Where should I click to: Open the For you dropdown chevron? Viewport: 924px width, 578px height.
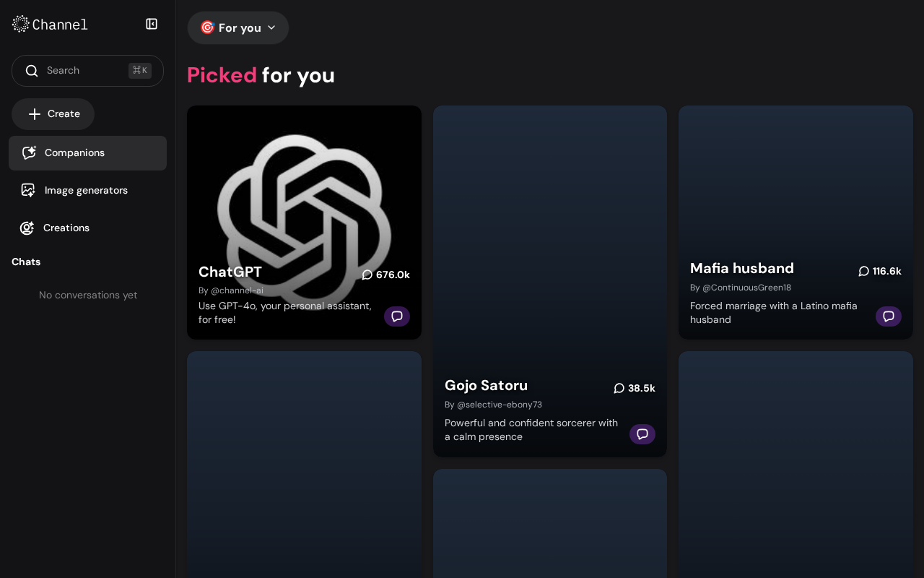(x=271, y=27)
